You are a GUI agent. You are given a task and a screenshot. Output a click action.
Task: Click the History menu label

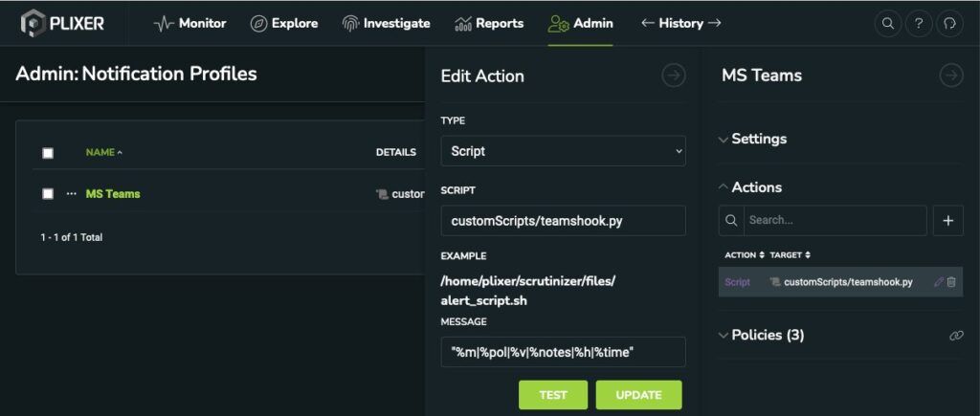point(681,23)
